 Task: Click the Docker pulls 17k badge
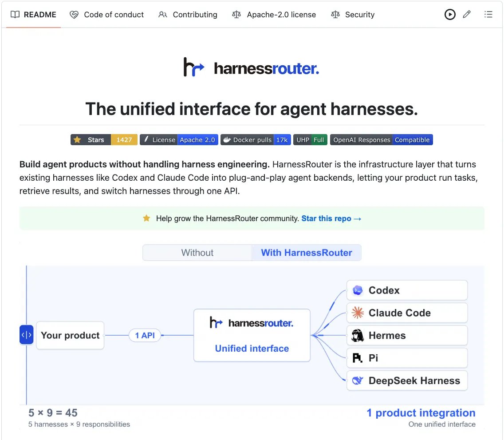pyautogui.click(x=256, y=140)
